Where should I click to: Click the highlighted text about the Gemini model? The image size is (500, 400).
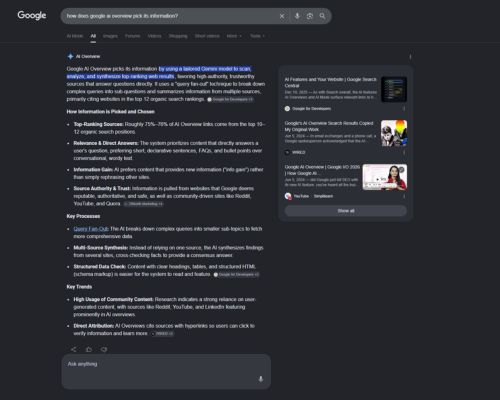coord(159,73)
